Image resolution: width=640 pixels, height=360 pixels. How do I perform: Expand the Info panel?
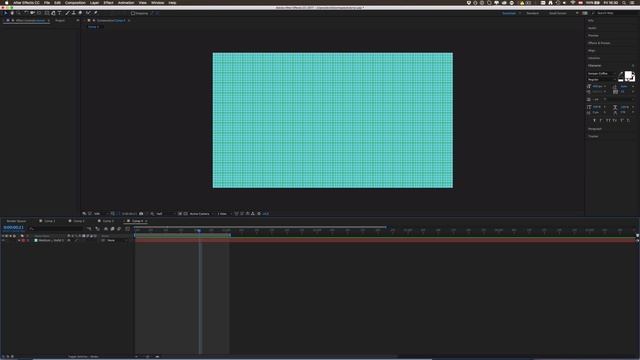[x=591, y=20]
